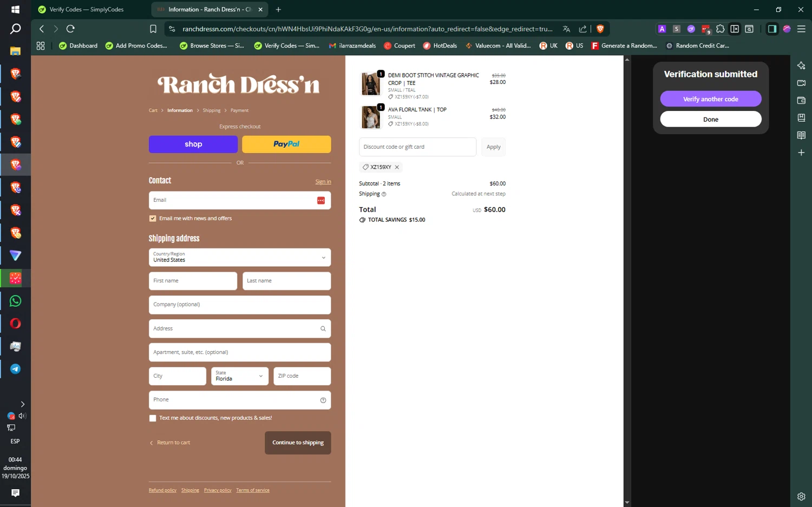
Task: Open Opera browser from the taskbar
Action: click(15, 324)
